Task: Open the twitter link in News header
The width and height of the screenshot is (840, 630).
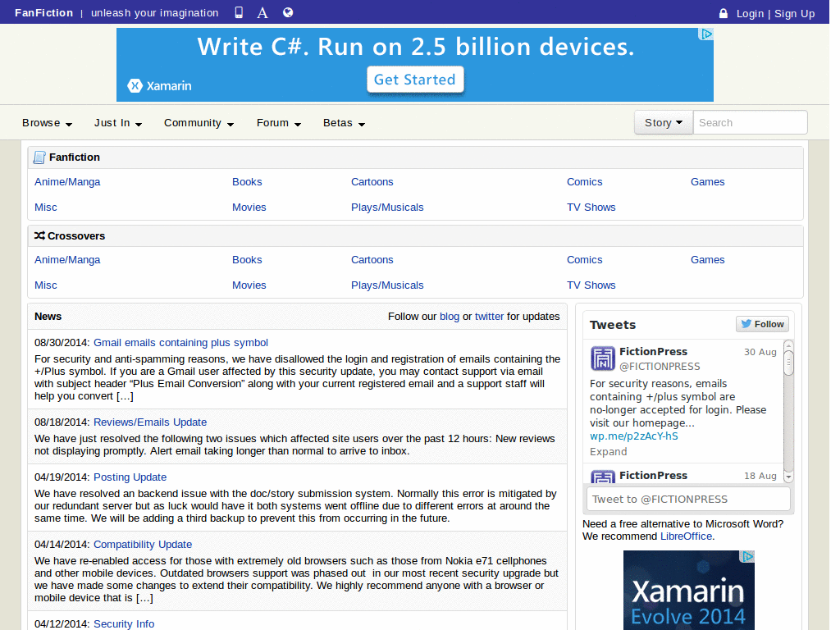Action: click(489, 316)
